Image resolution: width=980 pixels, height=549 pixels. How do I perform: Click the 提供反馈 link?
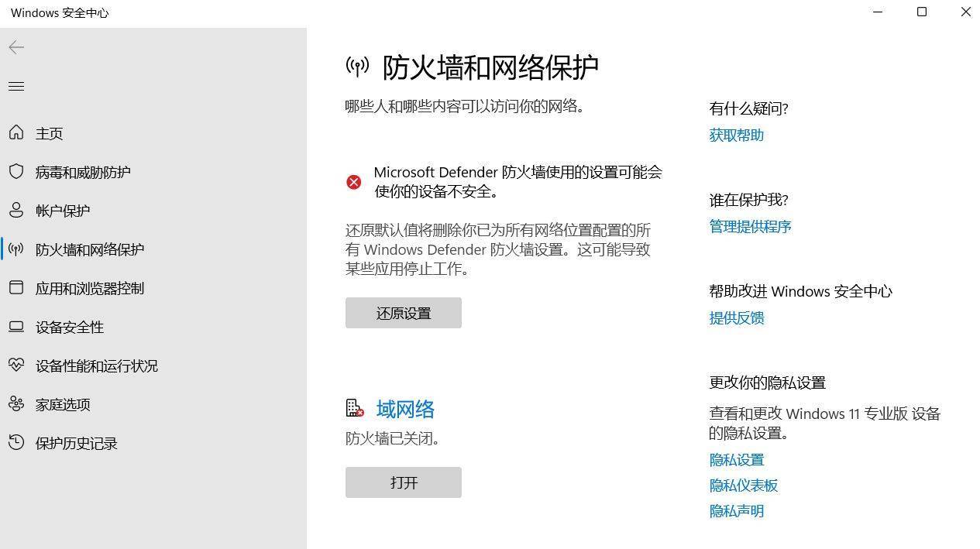pyautogui.click(x=737, y=317)
